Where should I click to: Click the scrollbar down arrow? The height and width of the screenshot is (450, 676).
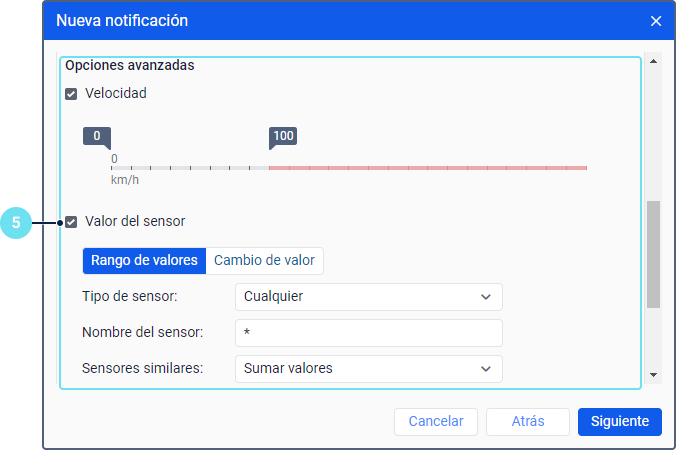[654, 375]
